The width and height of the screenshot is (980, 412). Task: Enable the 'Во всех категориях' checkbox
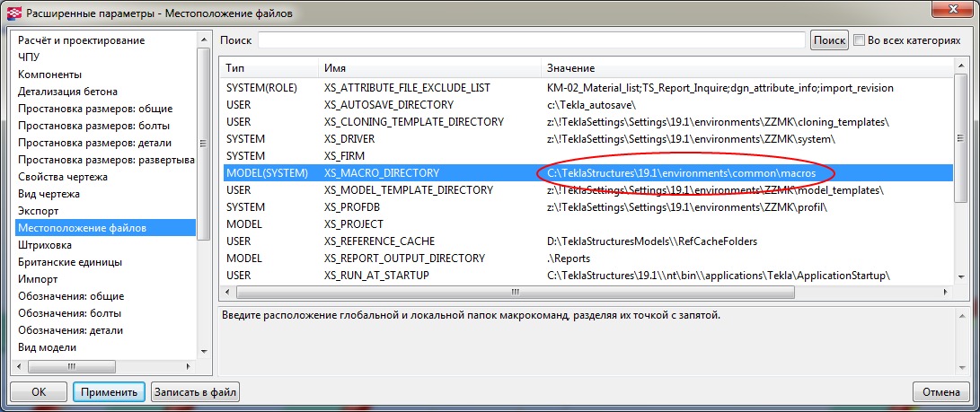(860, 40)
